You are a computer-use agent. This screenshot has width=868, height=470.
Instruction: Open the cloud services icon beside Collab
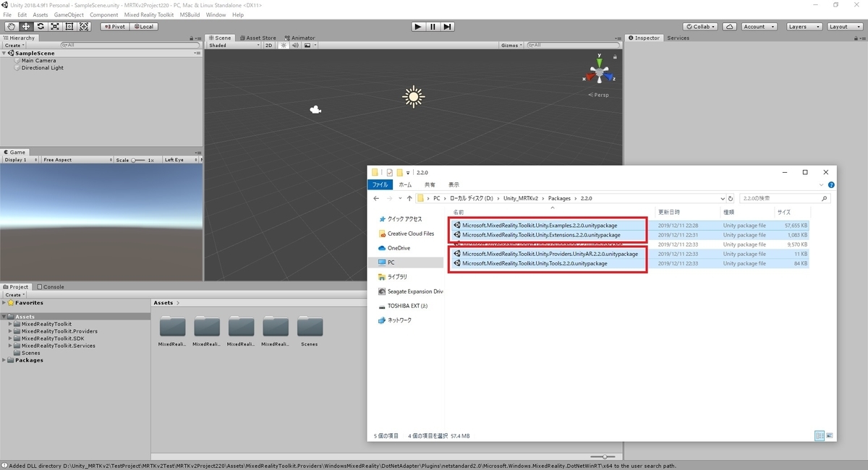coord(729,26)
